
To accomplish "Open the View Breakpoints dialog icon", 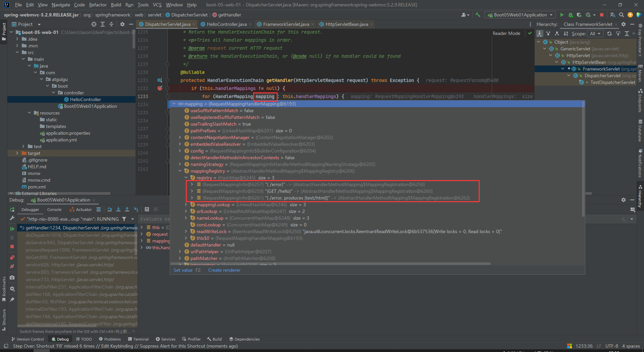I will (x=12, y=258).
